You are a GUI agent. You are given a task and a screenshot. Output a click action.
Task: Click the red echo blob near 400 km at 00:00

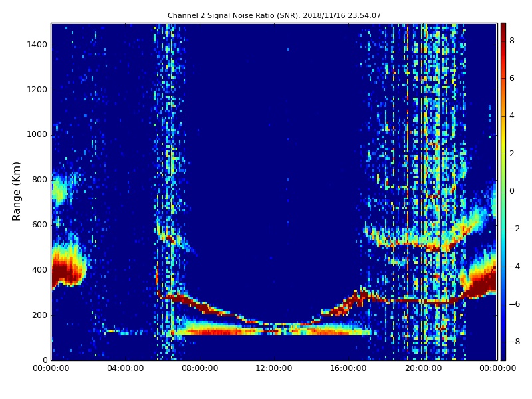[66, 270]
